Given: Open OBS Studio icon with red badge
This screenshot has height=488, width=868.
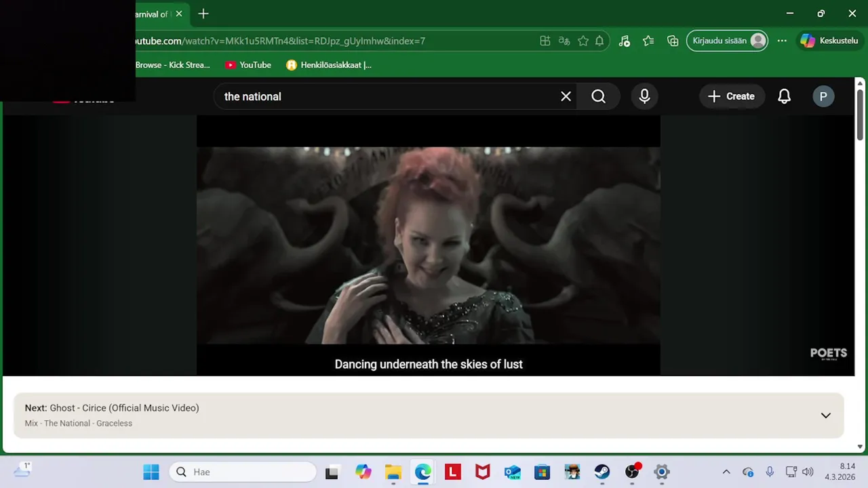Looking at the screenshot, I should (x=633, y=470).
